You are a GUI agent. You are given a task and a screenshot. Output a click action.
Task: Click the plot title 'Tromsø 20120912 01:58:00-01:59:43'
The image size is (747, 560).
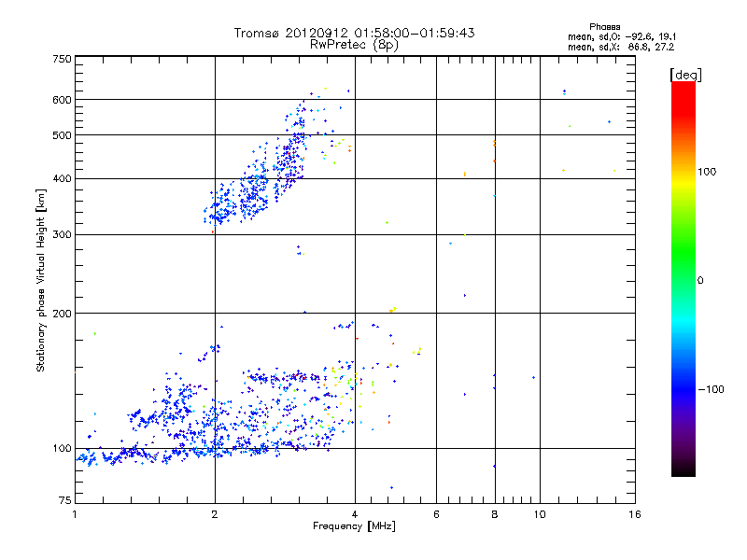pos(354,33)
